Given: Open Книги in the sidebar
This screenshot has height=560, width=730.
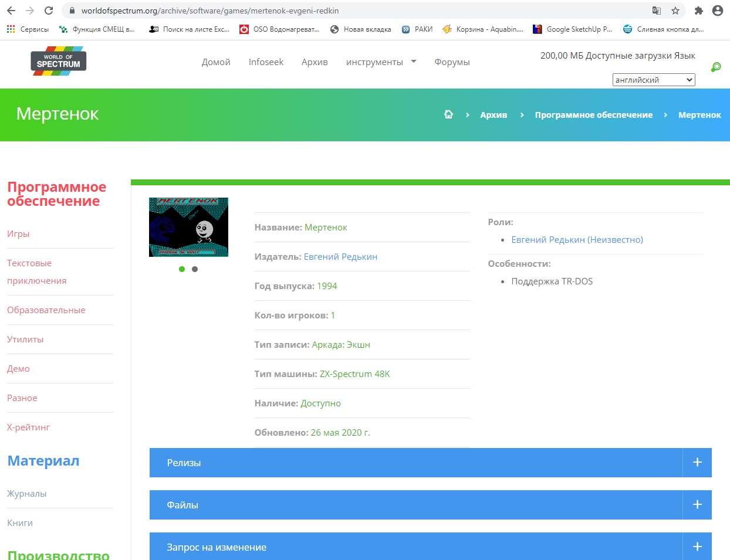Looking at the screenshot, I should pyautogui.click(x=20, y=522).
